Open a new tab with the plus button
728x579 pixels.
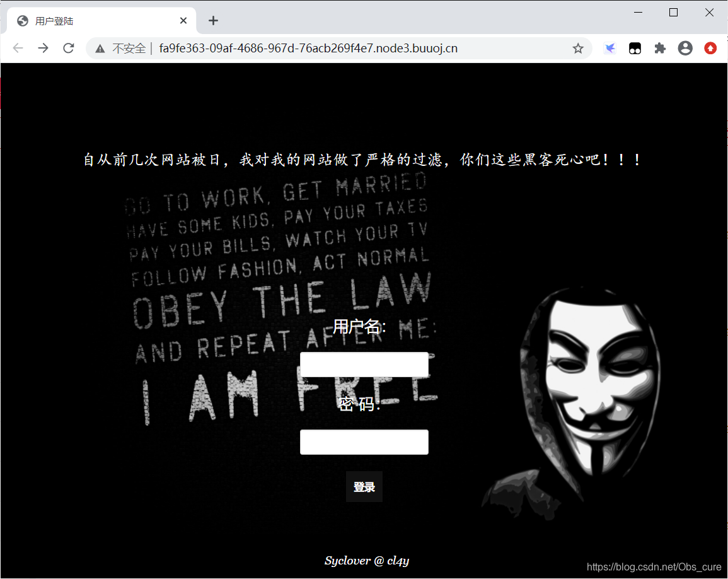(213, 20)
